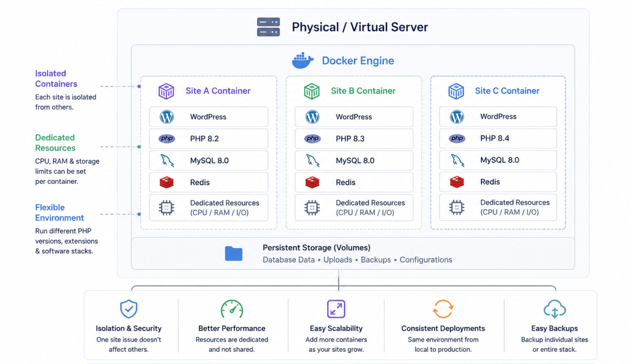Viewport: 629px width, 364px height.
Task: Click 'Backup individual sites or entire stack.'
Action: tap(555, 344)
